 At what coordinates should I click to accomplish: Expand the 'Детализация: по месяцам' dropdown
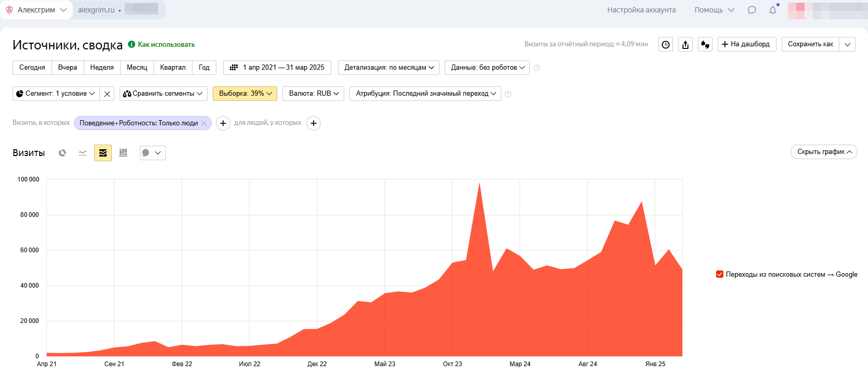pos(389,68)
